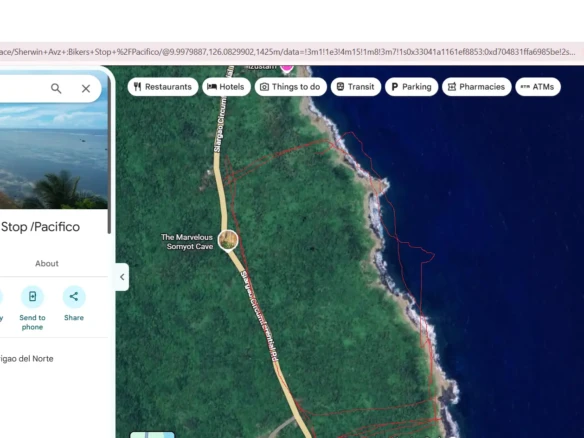Click the 'Stop /Pacifico' place title
The width and height of the screenshot is (584, 438).
point(40,227)
